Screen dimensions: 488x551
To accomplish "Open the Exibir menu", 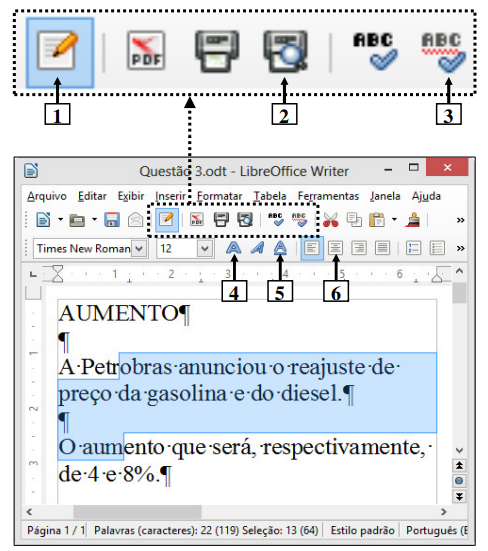I will pos(131,196).
